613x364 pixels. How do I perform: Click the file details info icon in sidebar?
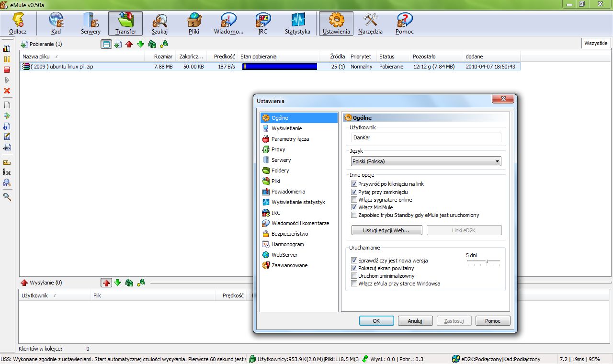coord(7,126)
